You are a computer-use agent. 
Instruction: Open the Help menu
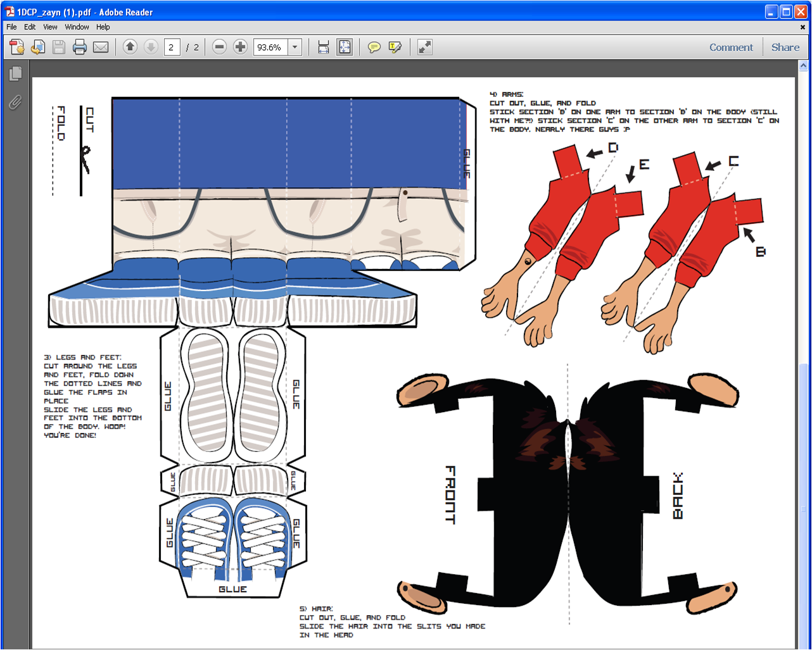103,27
